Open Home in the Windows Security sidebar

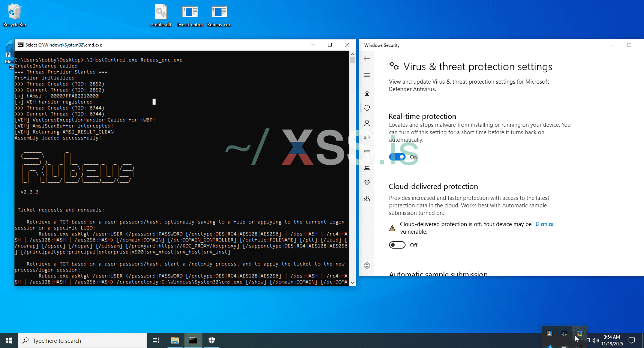coord(367,93)
